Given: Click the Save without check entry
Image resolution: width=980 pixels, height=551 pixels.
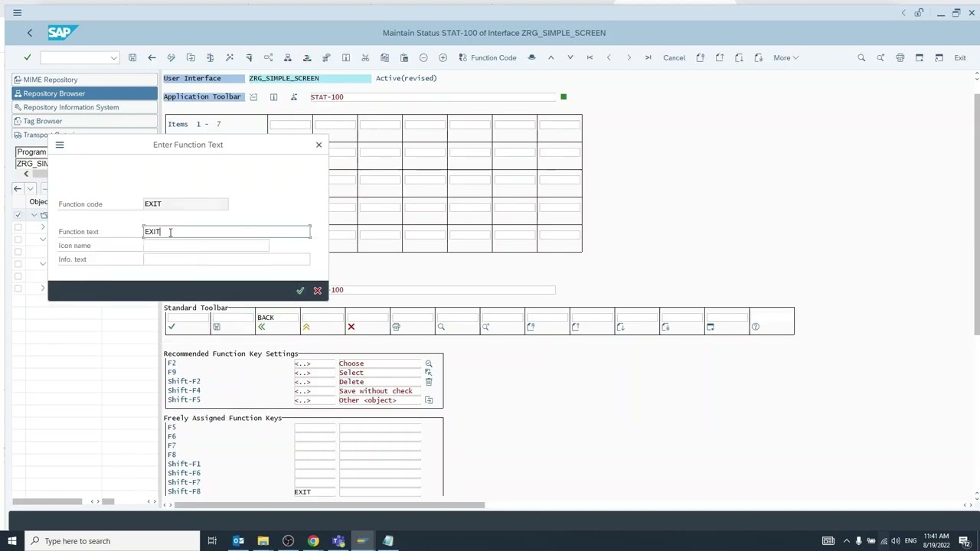Looking at the screenshot, I should 380,391.
